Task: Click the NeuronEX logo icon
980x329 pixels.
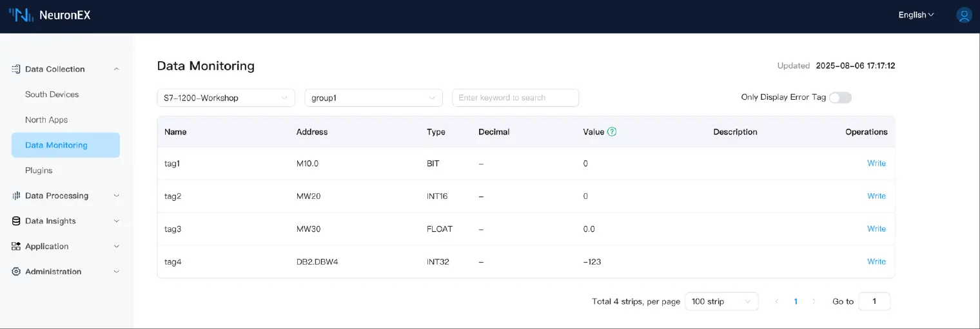Action: [21, 15]
